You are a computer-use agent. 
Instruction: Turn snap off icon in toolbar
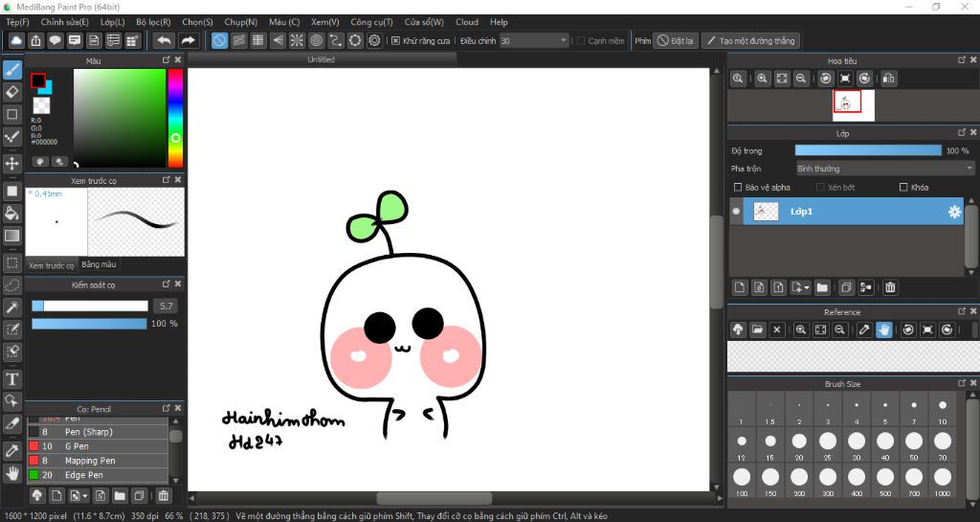coord(219,40)
